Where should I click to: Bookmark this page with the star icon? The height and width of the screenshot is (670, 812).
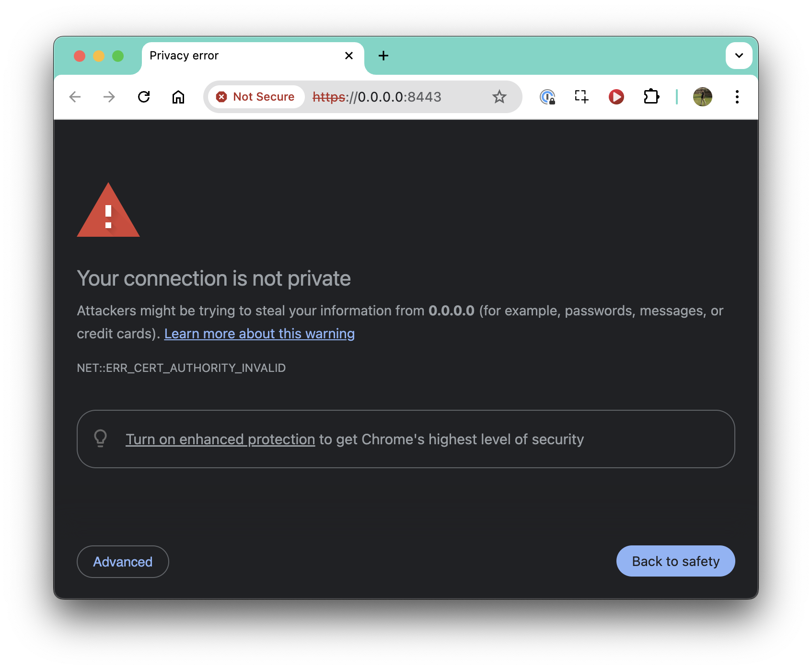click(x=499, y=97)
